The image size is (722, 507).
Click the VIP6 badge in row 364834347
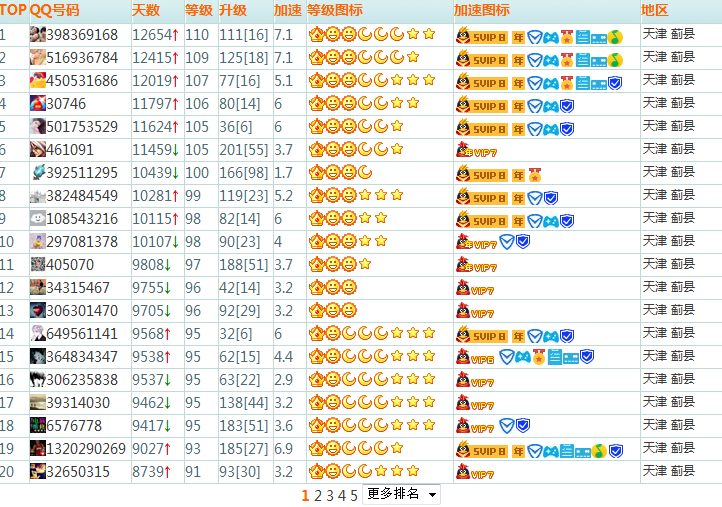tap(475, 357)
